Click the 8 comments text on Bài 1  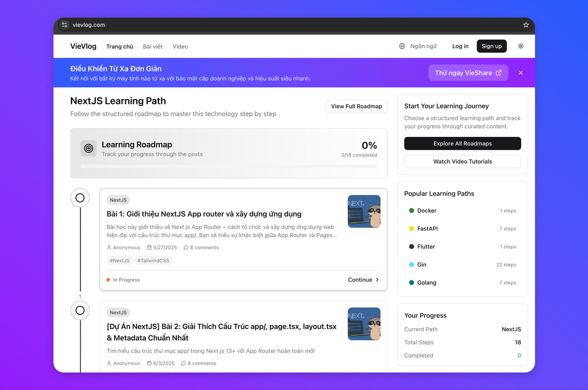205,247
